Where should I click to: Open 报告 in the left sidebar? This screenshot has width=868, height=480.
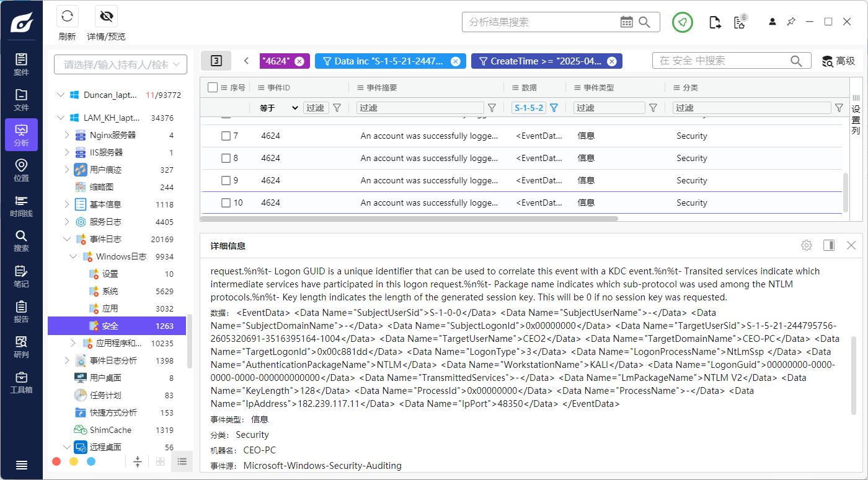click(21, 312)
